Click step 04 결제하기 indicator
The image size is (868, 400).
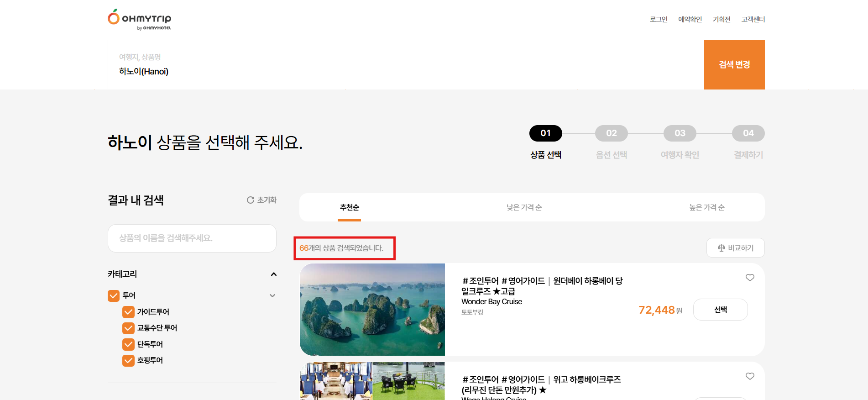coord(748,142)
